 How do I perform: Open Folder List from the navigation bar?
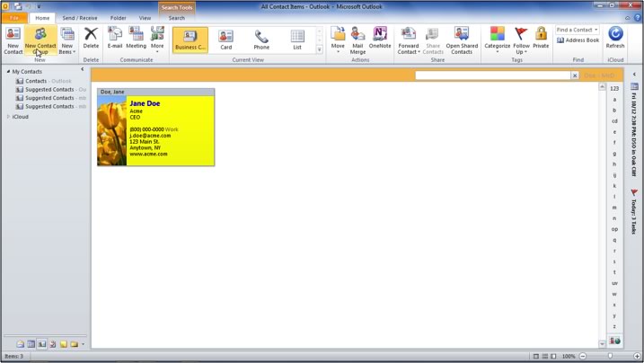click(x=74, y=344)
